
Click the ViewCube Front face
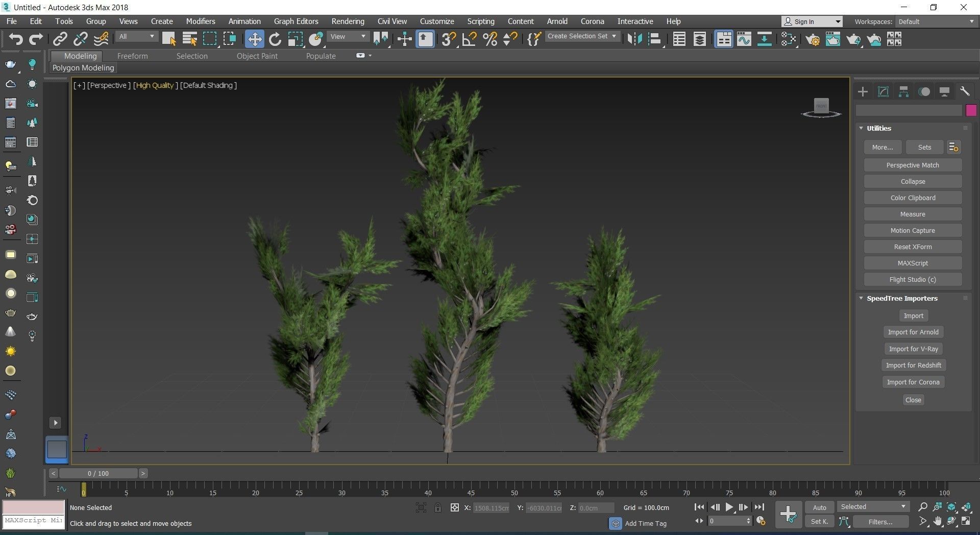coord(821,106)
